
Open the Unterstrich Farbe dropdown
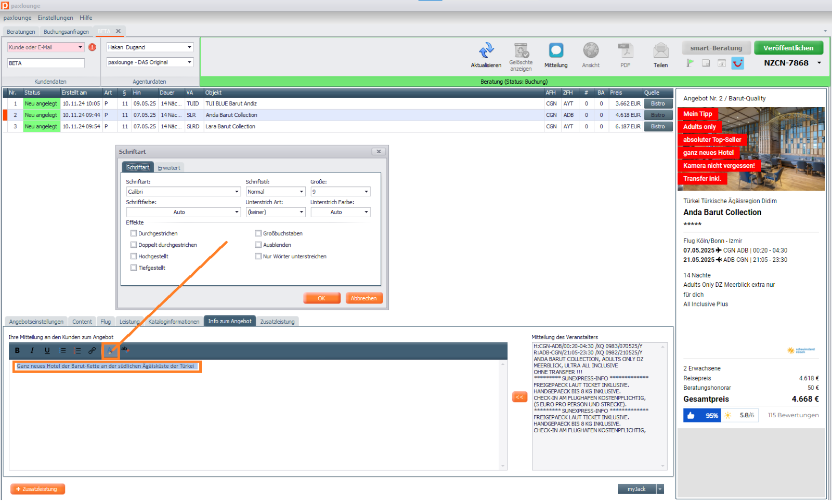click(x=340, y=212)
